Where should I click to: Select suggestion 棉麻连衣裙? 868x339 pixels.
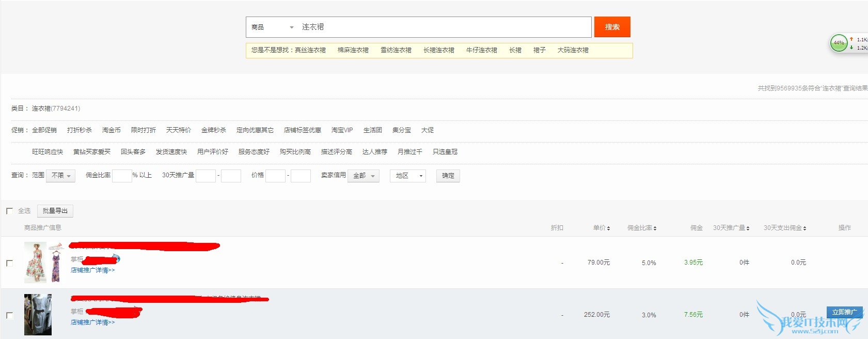click(x=353, y=50)
